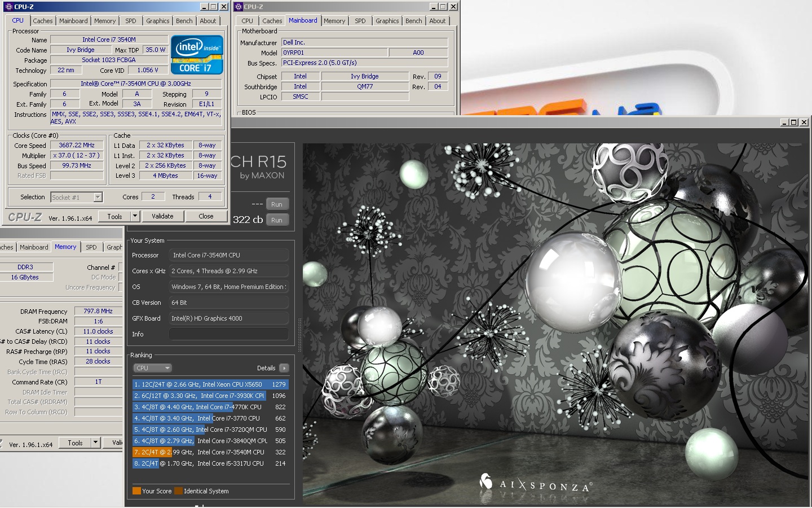Minimize the CPU-Z Mainboard window
This screenshot has height=508, width=812.
pos(434,7)
